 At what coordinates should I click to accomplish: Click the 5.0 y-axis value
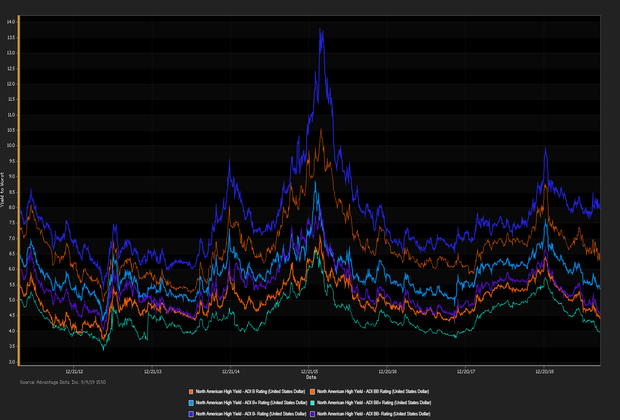(x=11, y=300)
